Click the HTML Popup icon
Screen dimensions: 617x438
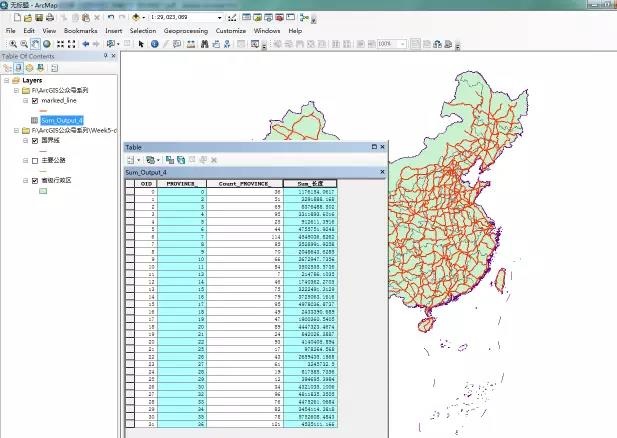[x=177, y=44]
